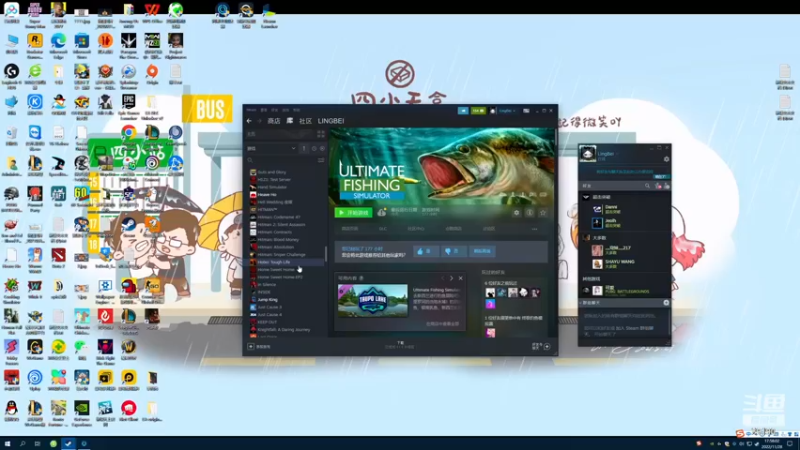
Task: Open the 社区 community tab
Action: (305, 121)
